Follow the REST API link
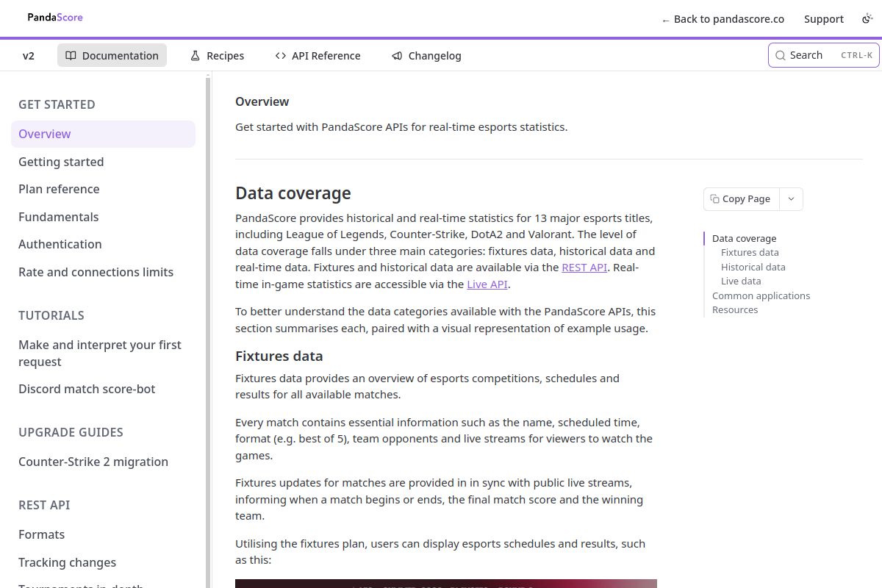The width and height of the screenshot is (882, 588). click(584, 268)
